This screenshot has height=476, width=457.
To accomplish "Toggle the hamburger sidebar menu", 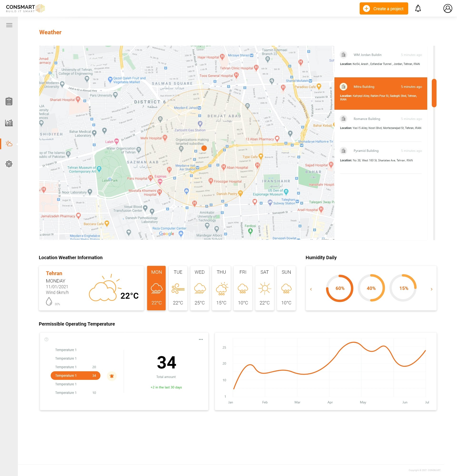I will [x=9, y=25].
